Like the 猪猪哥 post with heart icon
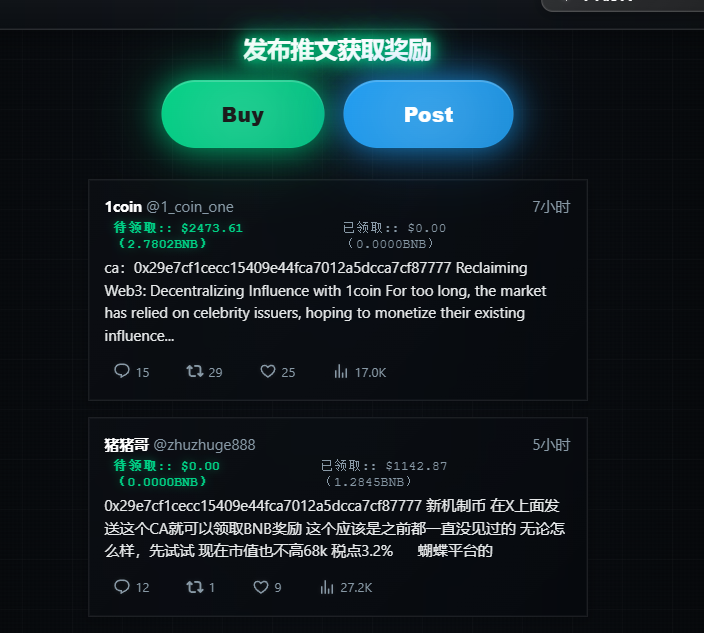Viewport: 704px width, 633px height. coord(261,587)
